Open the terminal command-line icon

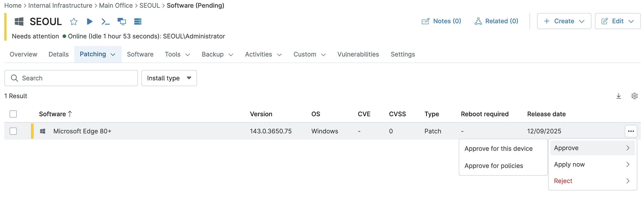coord(106,21)
